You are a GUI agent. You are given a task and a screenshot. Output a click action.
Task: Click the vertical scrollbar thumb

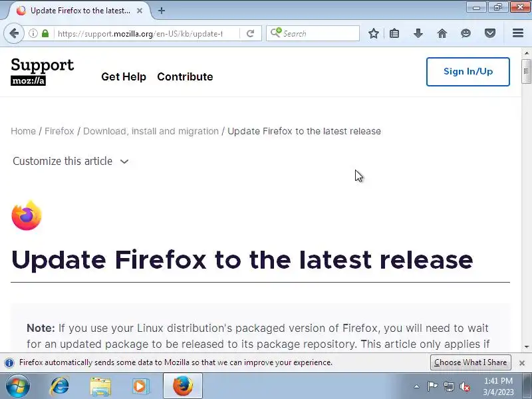click(x=527, y=71)
